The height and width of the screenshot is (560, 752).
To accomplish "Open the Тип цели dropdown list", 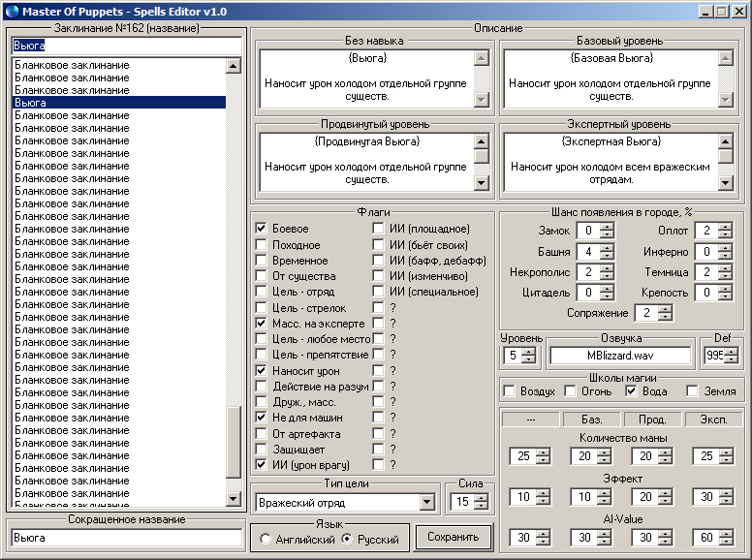I will click(x=426, y=502).
